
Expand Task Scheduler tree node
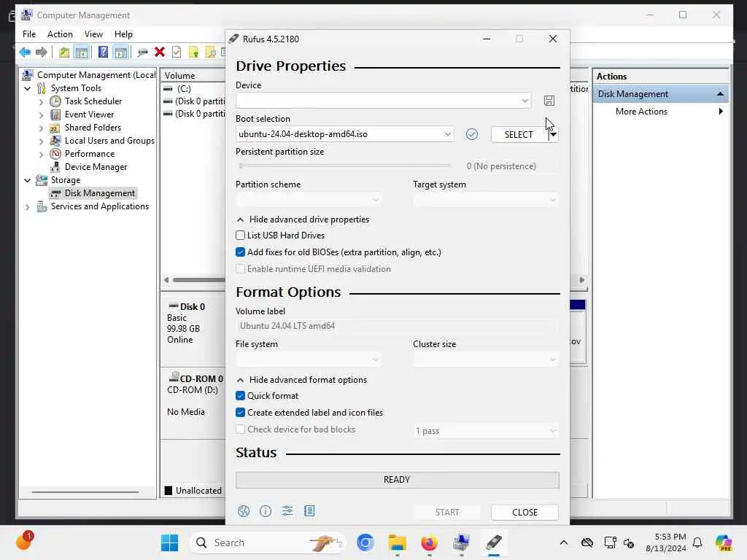41,102
